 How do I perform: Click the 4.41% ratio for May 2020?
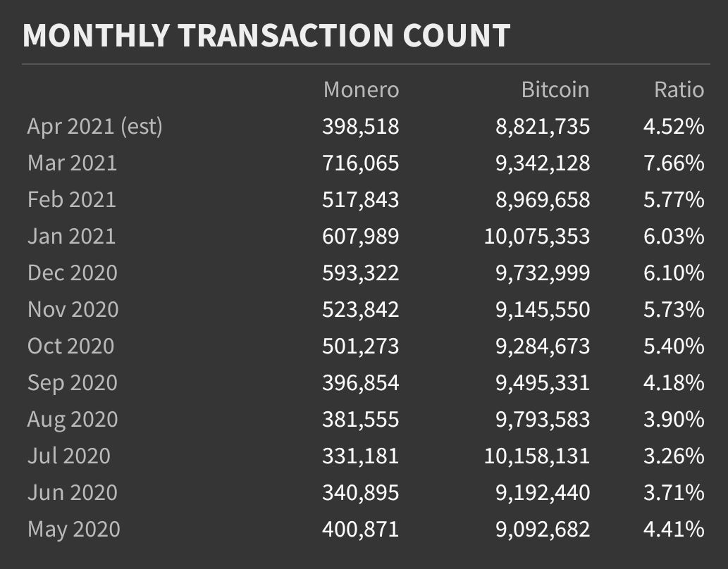pos(674,529)
